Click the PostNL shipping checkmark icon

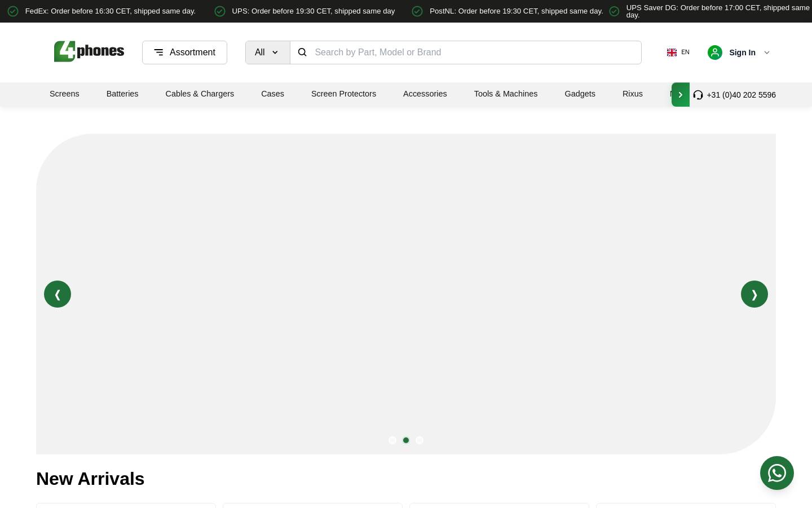(417, 11)
